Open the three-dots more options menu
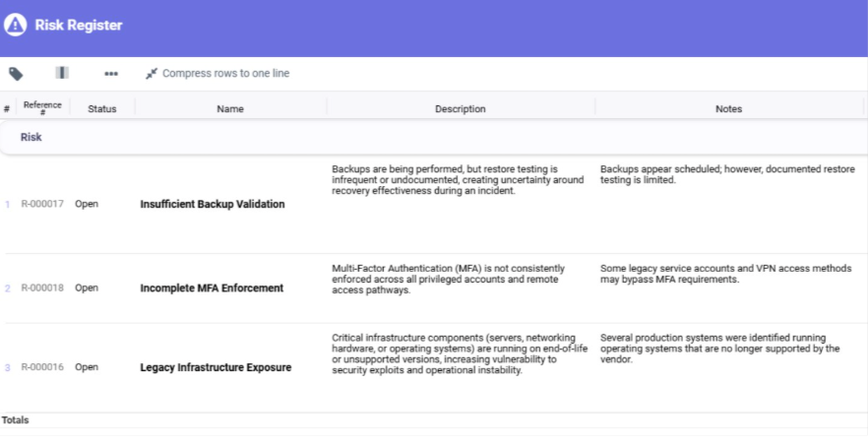The image size is (868, 447). coord(111,74)
